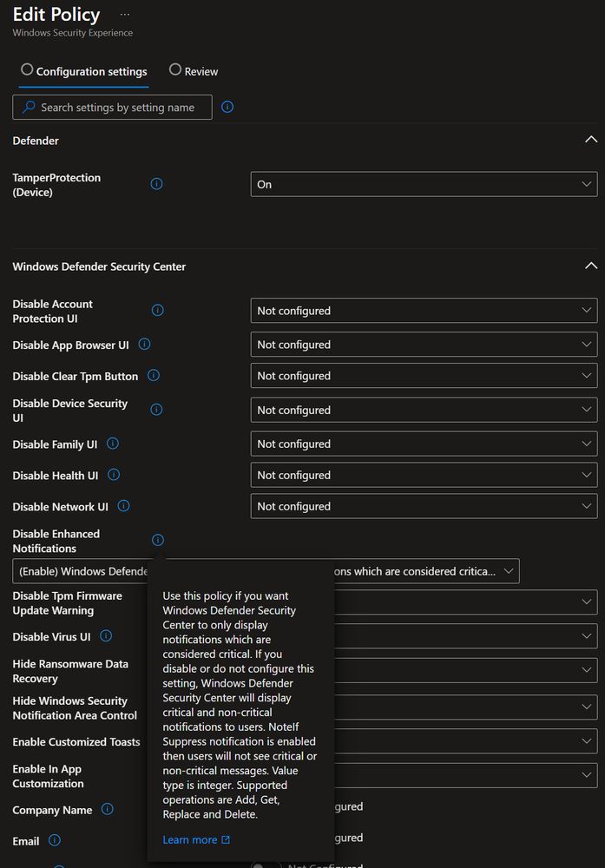The image size is (605, 868).
Task: Show info for Disable Clear Tpm Button
Action: point(154,375)
